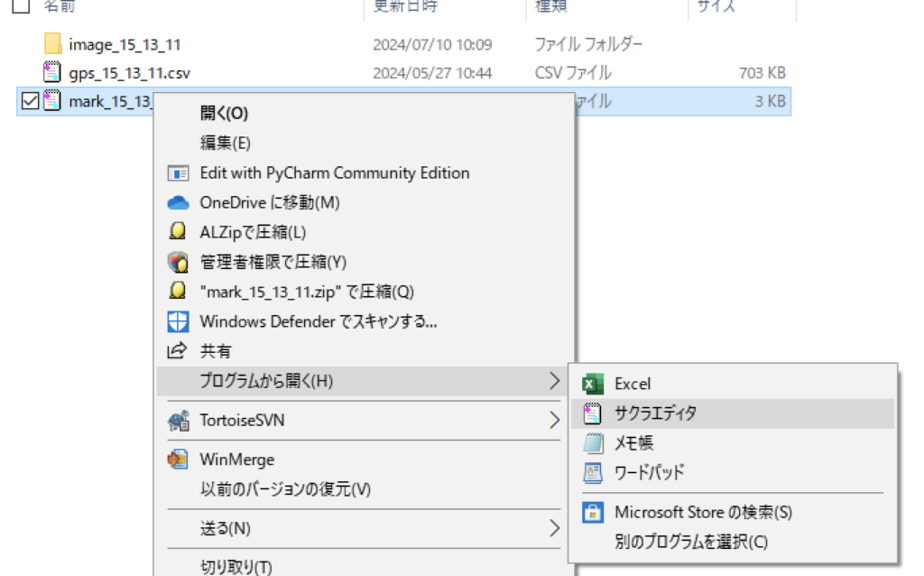Click the ALZip icon beside mark_15_13_11.zip entry
Screen dimensions: 924x576
coord(178,292)
